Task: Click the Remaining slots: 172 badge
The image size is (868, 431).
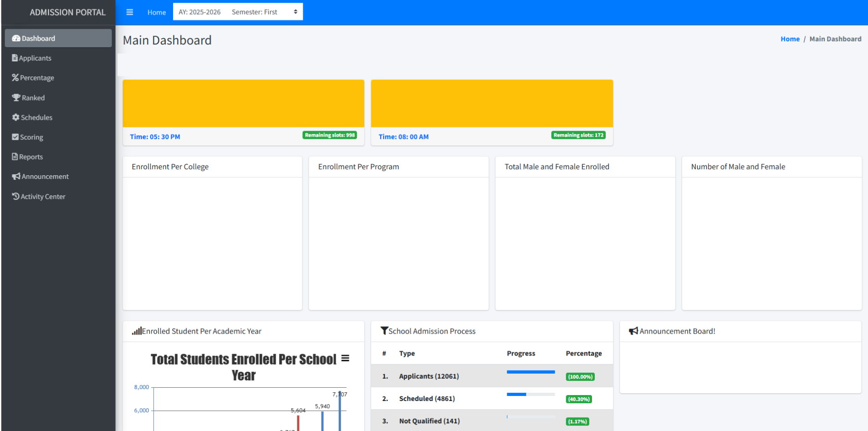Action: (578, 135)
